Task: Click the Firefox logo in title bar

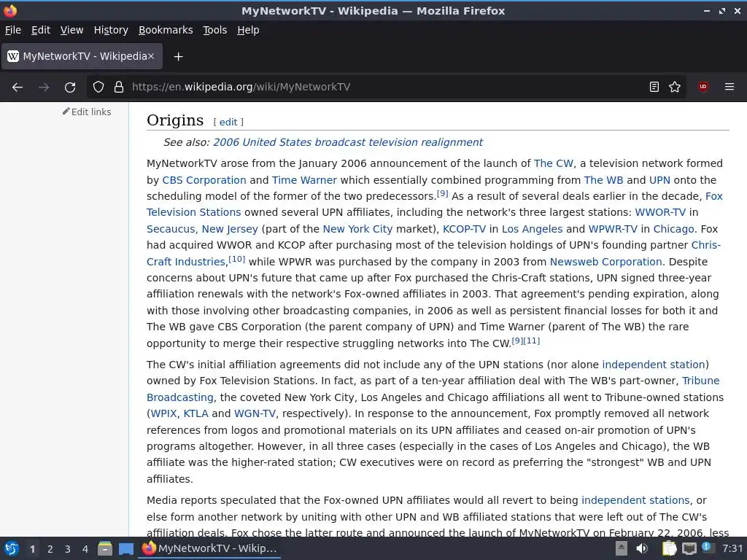Action: point(10,10)
